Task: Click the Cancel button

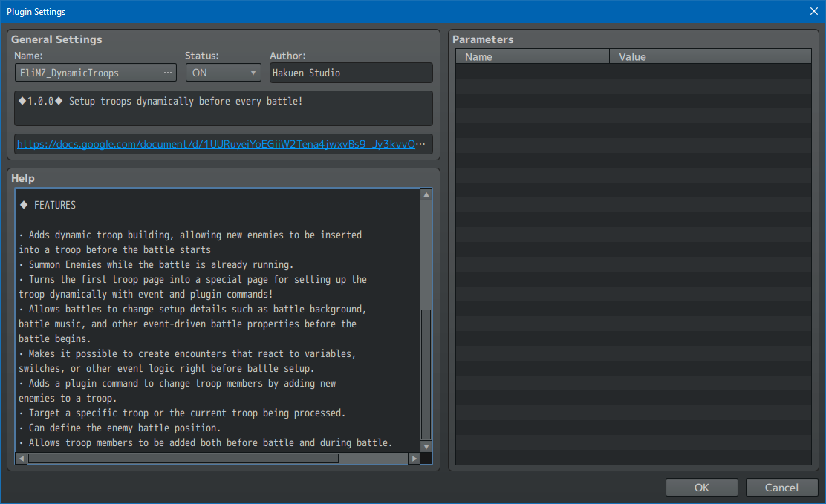Action: pyautogui.click(x=781, y=488)
